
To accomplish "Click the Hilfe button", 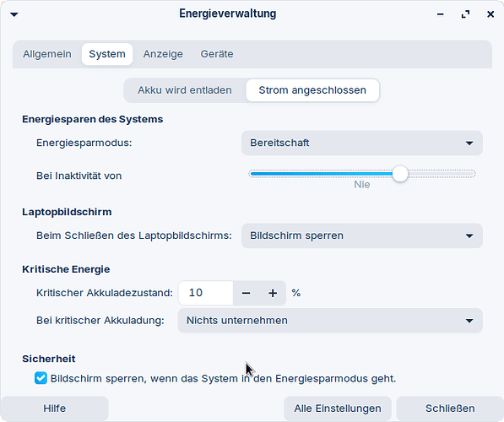I will point(55,408).
